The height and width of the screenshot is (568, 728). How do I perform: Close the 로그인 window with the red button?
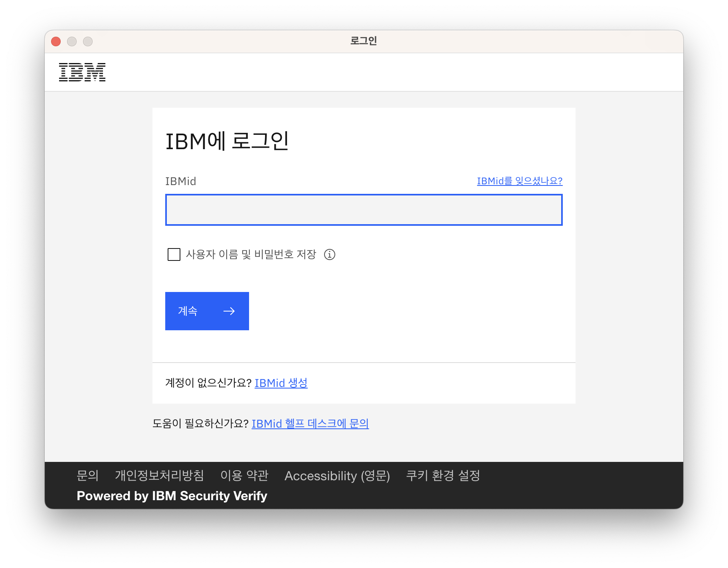point(56,41)
